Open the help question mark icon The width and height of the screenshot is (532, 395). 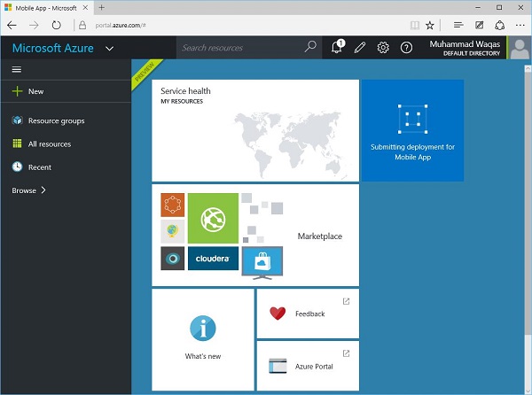pyautogui.click(x=406, y=48)
